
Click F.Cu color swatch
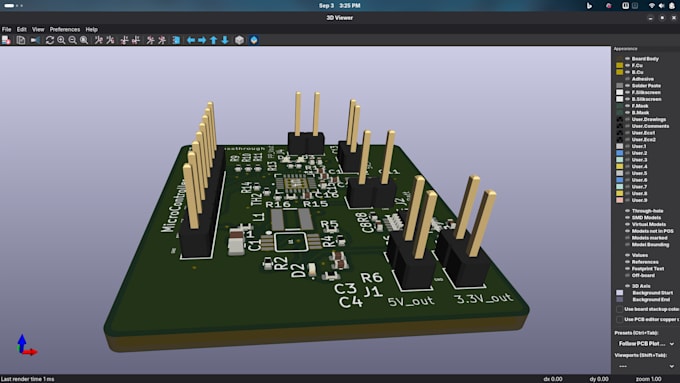tap(619, 65)
